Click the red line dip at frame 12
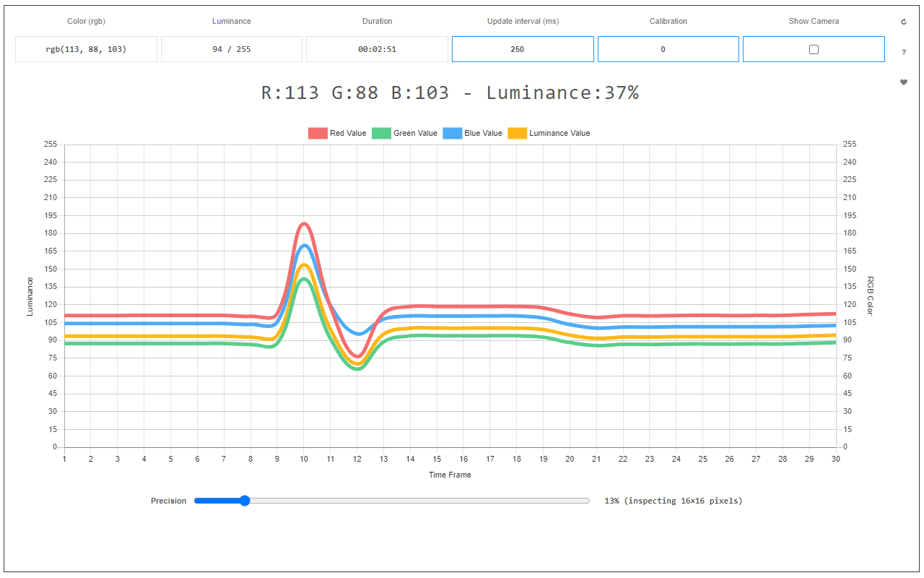The width and height of the screenshot is (924, 578). (357, 356)
